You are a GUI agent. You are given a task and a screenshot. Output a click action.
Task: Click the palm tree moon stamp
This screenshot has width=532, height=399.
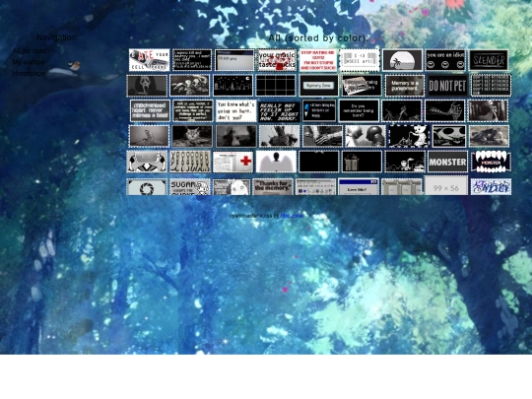pos(402,60)
